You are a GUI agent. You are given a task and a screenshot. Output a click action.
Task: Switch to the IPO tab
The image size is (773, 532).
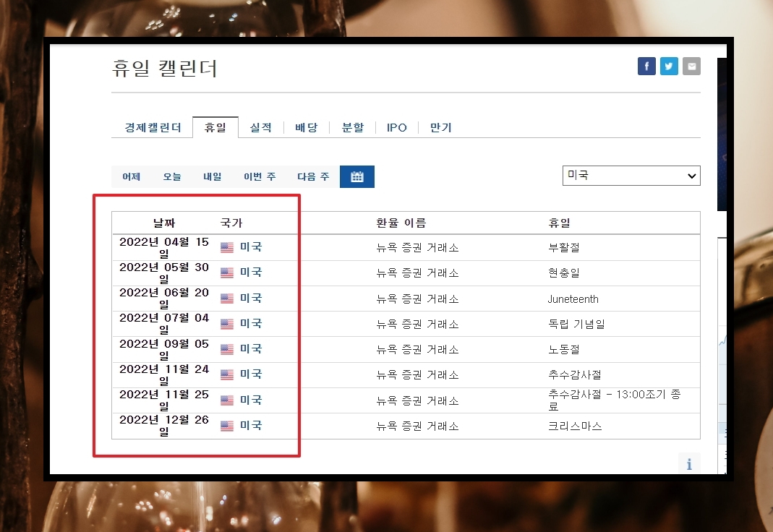pos(396,128)
